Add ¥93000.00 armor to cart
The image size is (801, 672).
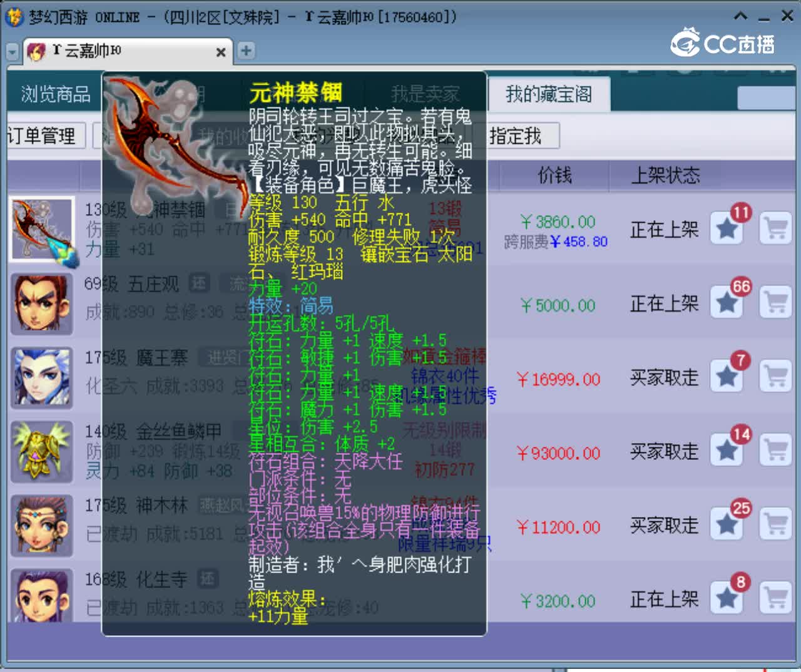776,450
